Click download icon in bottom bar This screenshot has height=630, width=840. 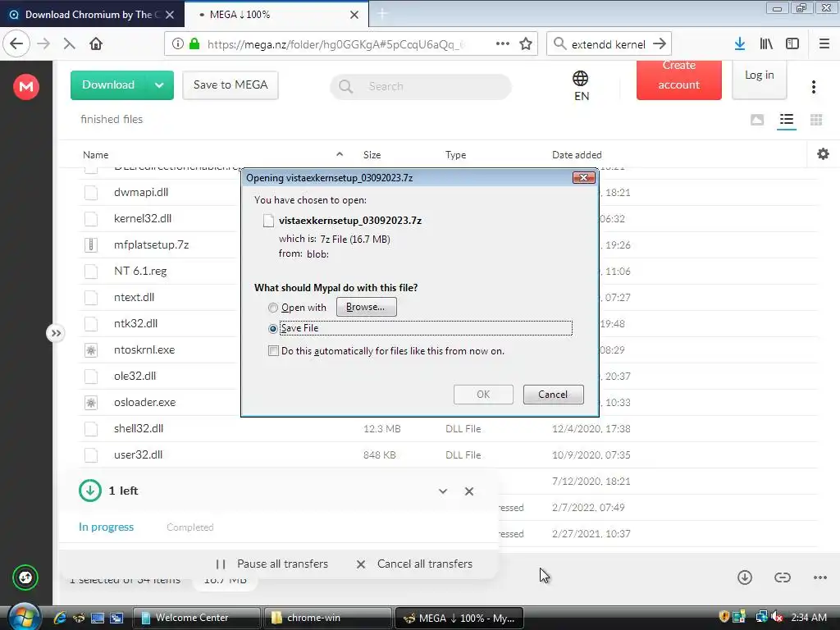point(745,577)
